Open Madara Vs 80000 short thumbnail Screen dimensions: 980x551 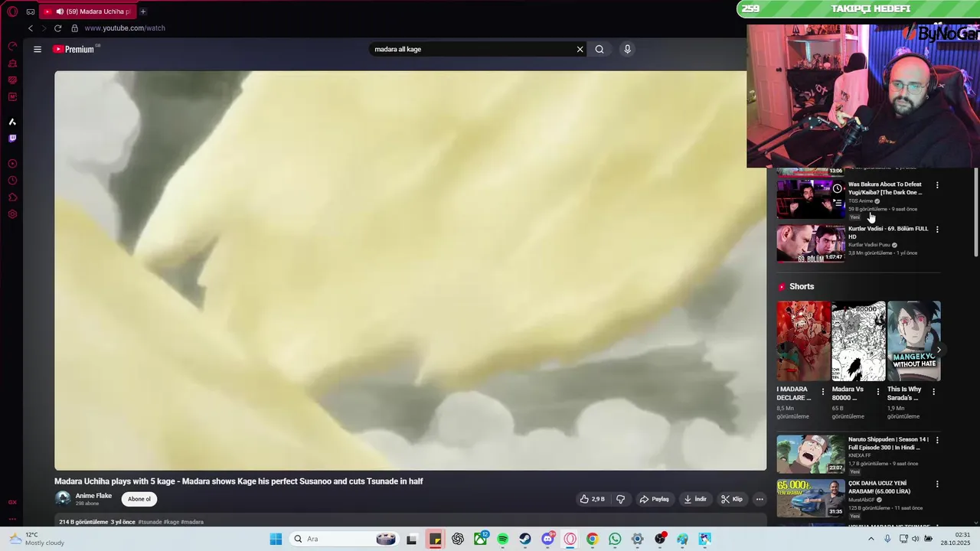coord(859,341)
